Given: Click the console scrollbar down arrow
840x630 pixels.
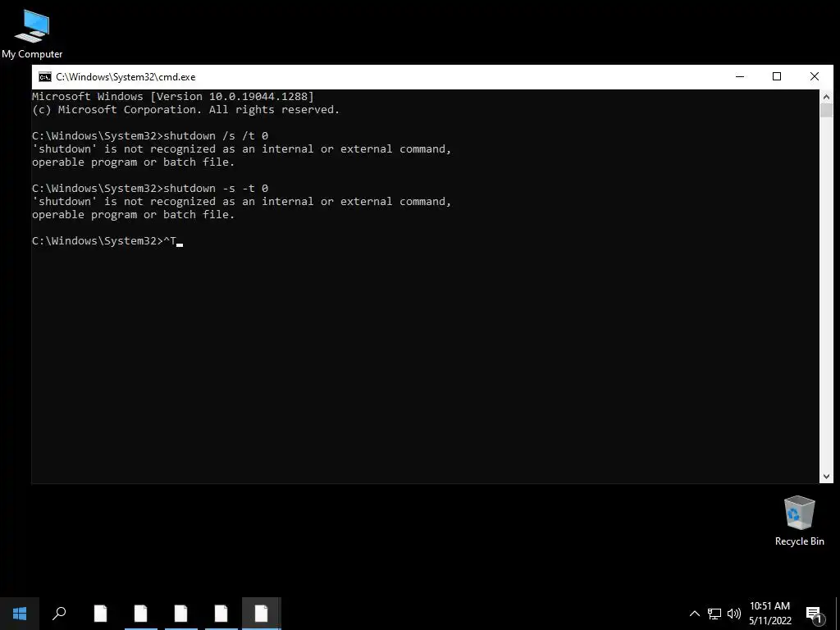Looking at the screenshot, I should point(826,477).
